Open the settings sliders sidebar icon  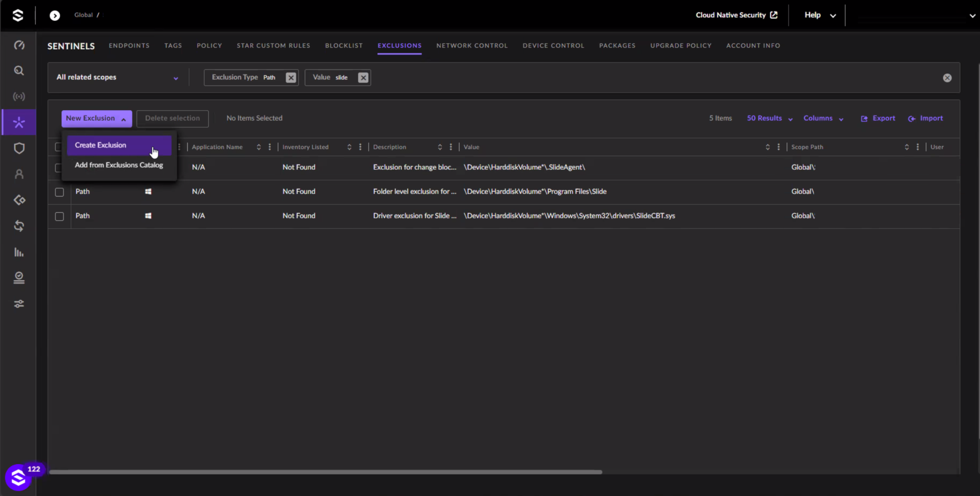point(19,304)
